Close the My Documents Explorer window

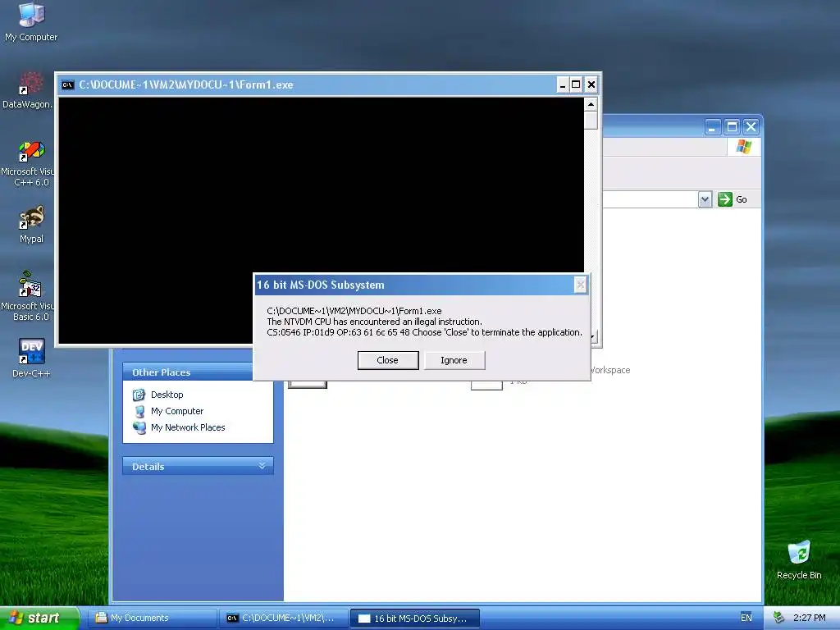[x=751, y=127]
